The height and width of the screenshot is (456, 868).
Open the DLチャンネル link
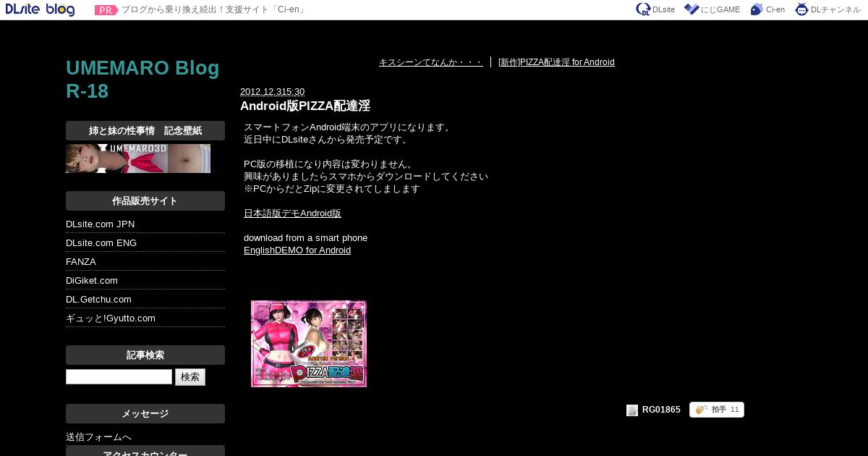click(x=835, y=10)
